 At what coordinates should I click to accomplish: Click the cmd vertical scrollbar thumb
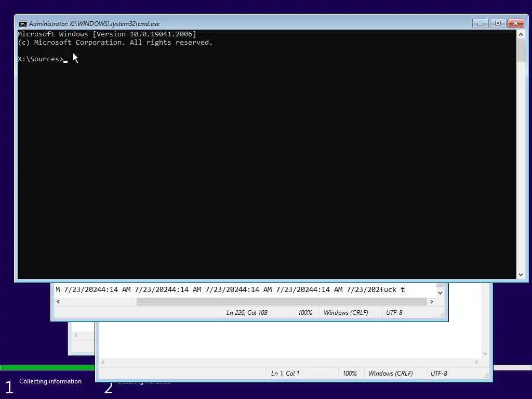pyautogui.click(x=521, y=50)
